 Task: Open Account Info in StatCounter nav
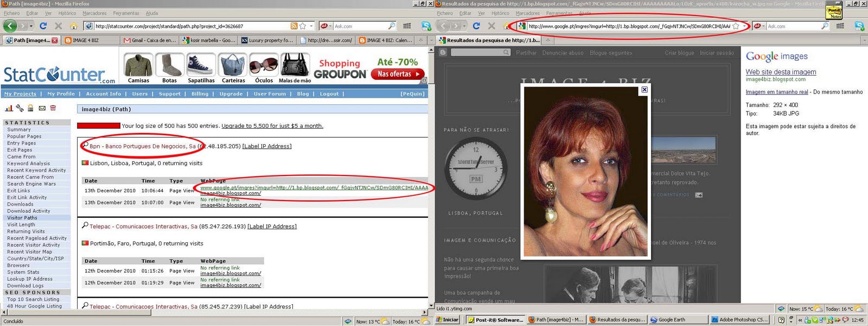(104, 93)
